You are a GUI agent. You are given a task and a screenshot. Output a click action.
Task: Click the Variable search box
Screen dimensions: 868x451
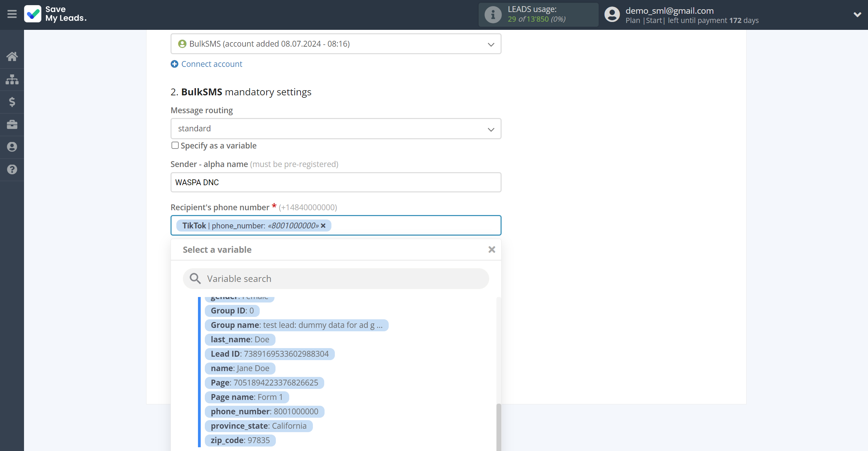coord(336,279)
